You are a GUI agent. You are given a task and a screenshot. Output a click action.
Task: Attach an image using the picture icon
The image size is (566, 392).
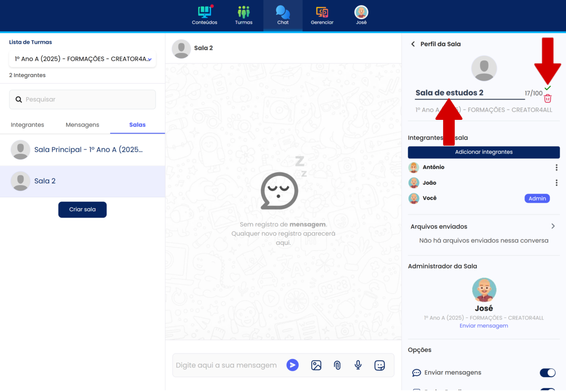coord(316,365)
